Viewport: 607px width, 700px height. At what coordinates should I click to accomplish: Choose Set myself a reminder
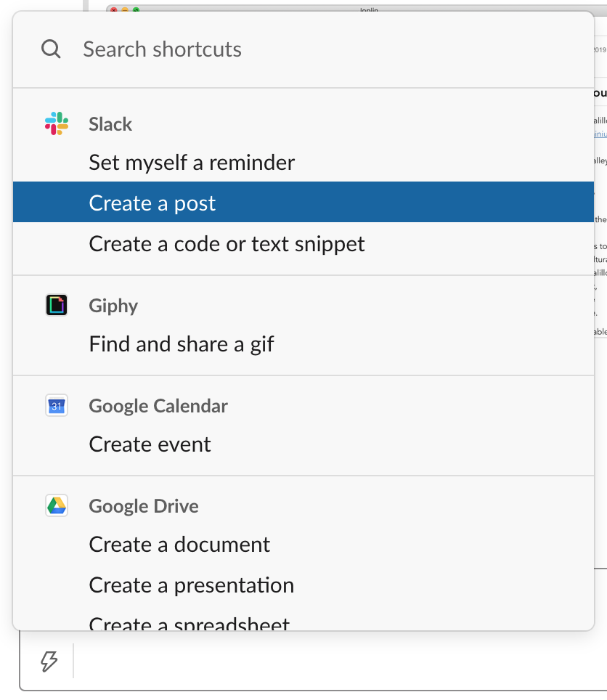[192, 162]
